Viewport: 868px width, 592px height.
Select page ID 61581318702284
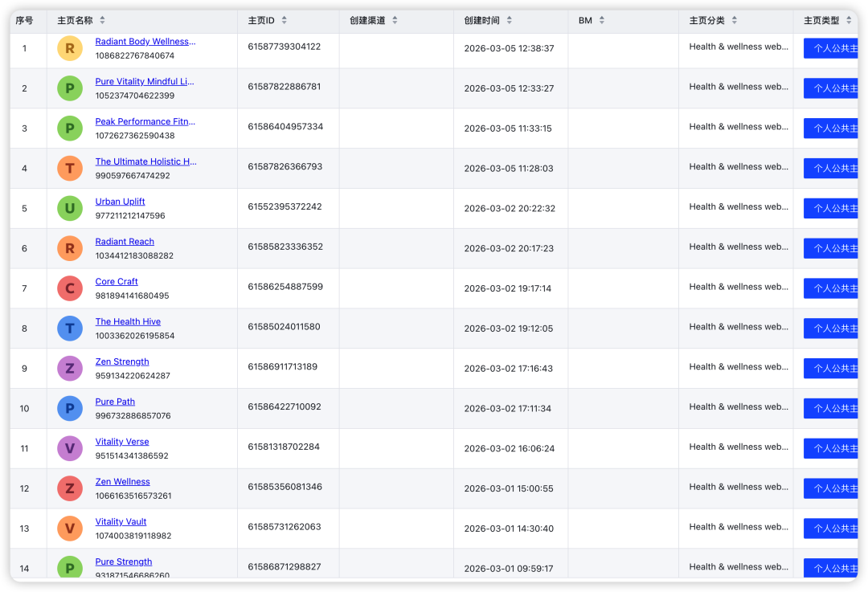(x=284, y=447)
